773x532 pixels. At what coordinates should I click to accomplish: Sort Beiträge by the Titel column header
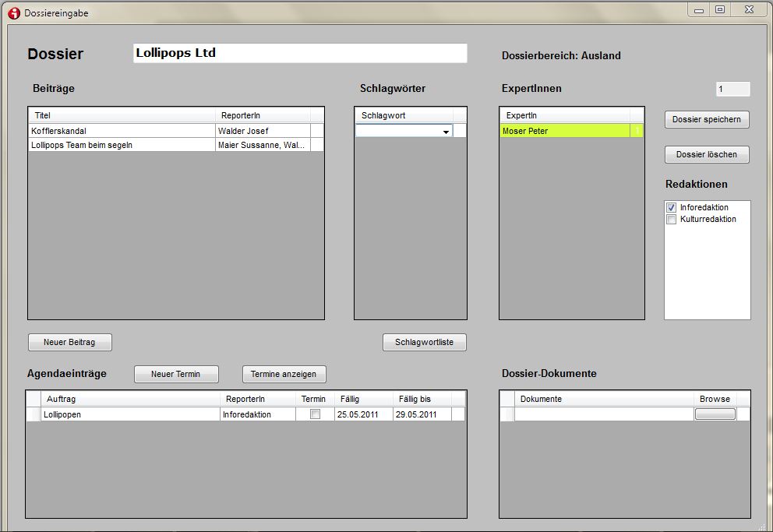tap(121, 115)
